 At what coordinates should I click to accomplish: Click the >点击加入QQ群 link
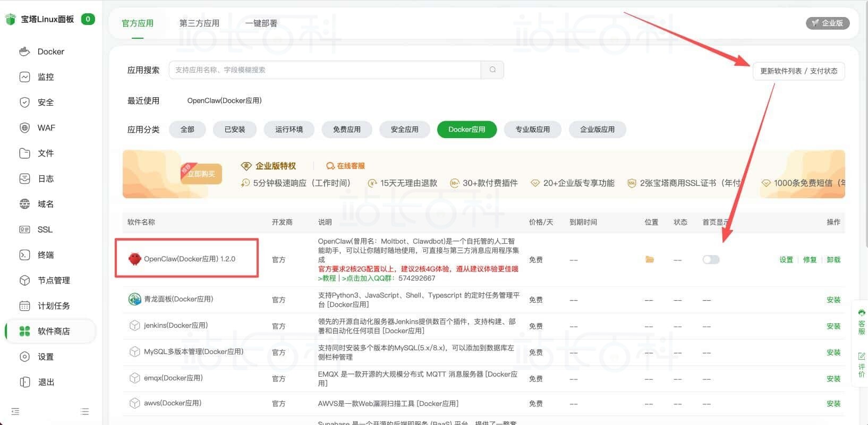click(x=368, y=278)
